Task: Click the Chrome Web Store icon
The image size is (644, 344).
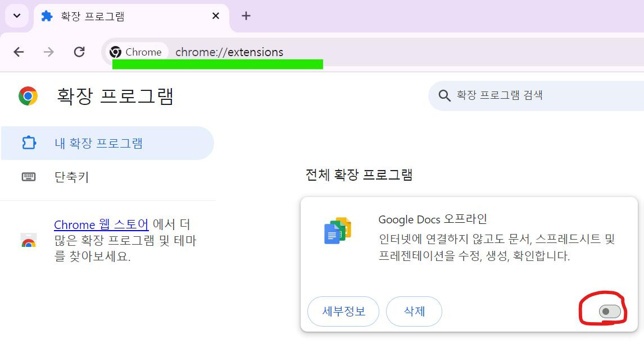Action: coord(29,240)
